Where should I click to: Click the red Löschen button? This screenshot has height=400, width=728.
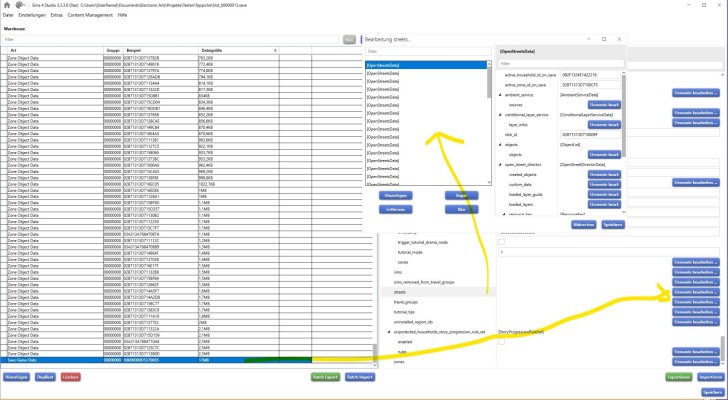(x=71, y=377)
